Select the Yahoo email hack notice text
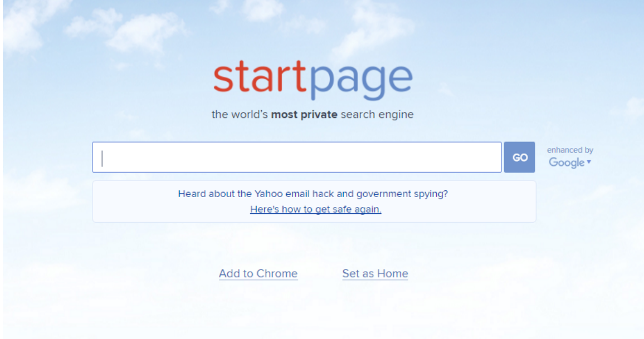644x339 pixels. 313,194
